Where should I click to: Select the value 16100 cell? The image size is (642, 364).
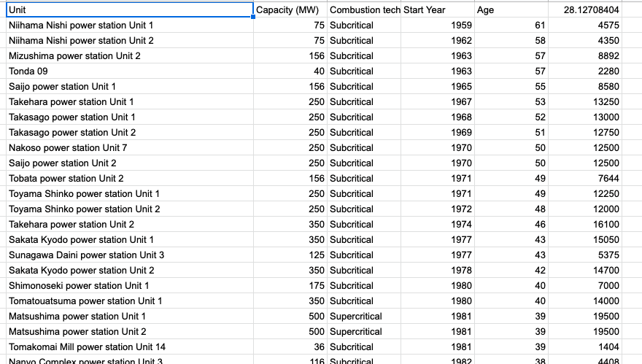click(585, 225)
